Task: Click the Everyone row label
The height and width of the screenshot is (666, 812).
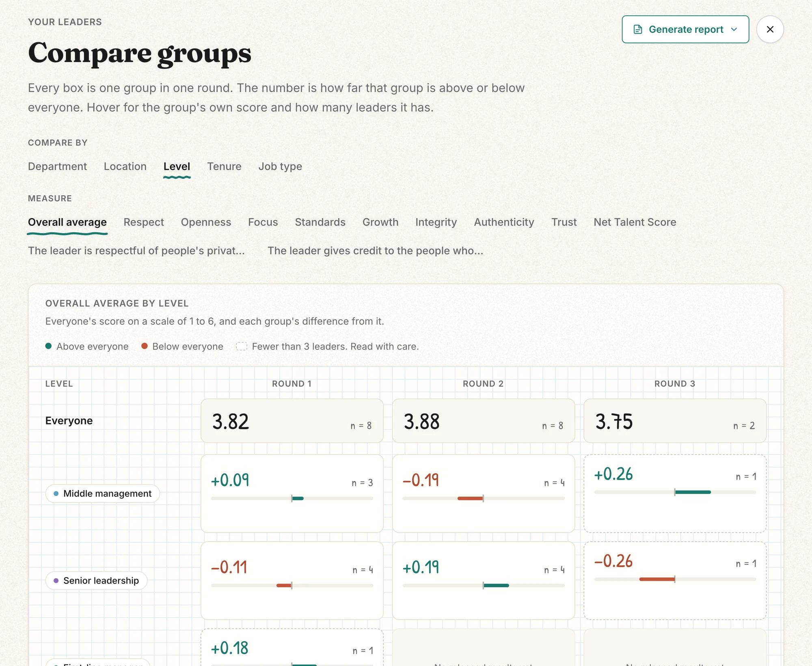Action: [69, 421]
